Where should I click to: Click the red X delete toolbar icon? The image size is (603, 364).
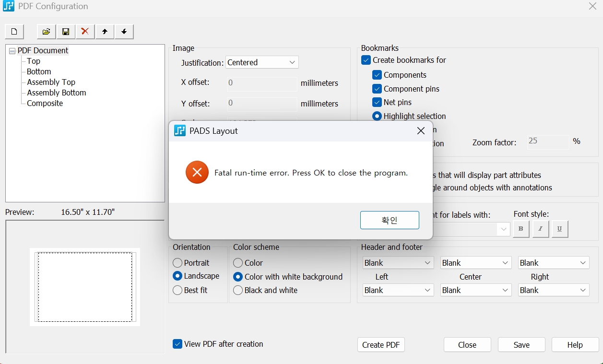pos(85,32)
